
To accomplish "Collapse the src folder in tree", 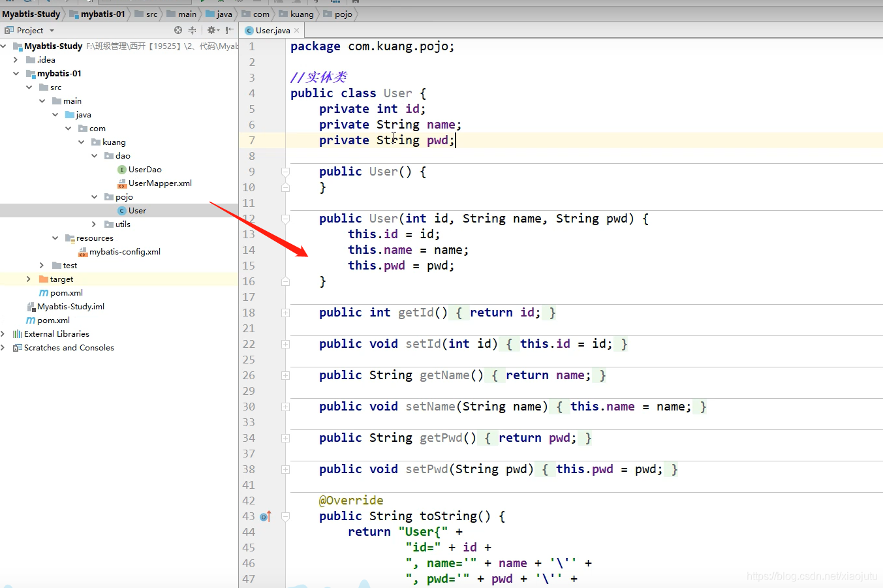I will click(x=29, y=87).
